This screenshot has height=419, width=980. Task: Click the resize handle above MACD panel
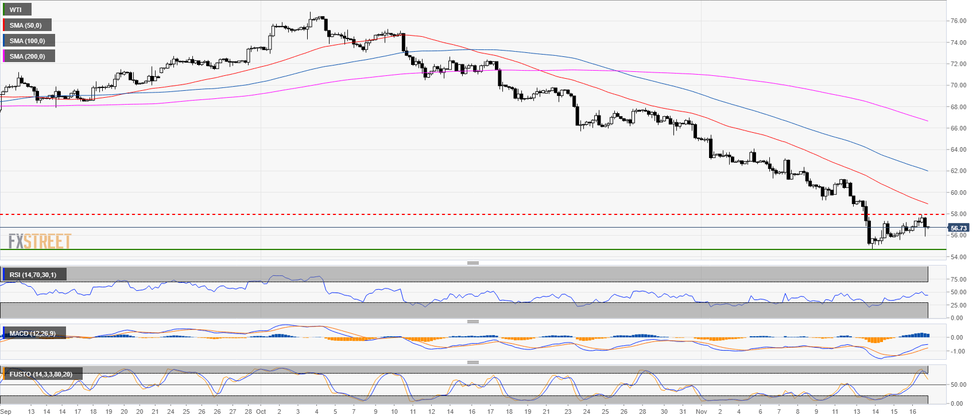(x=472, y=321)
